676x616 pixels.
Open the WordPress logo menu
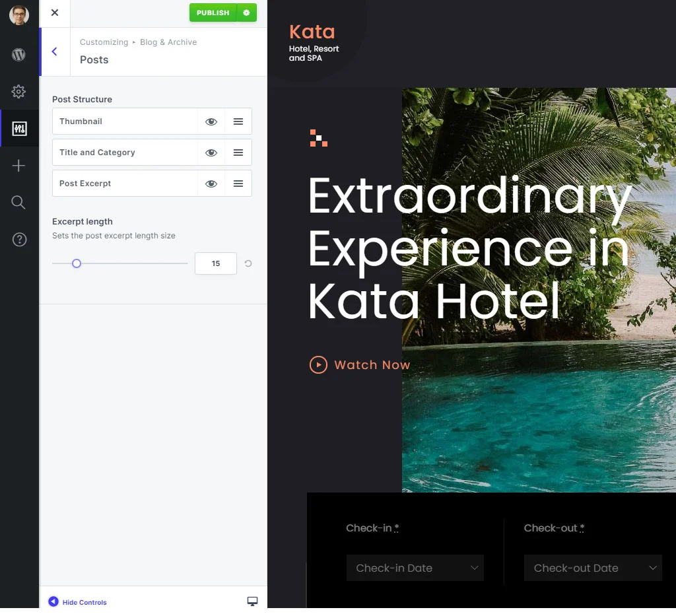point(18,55)
